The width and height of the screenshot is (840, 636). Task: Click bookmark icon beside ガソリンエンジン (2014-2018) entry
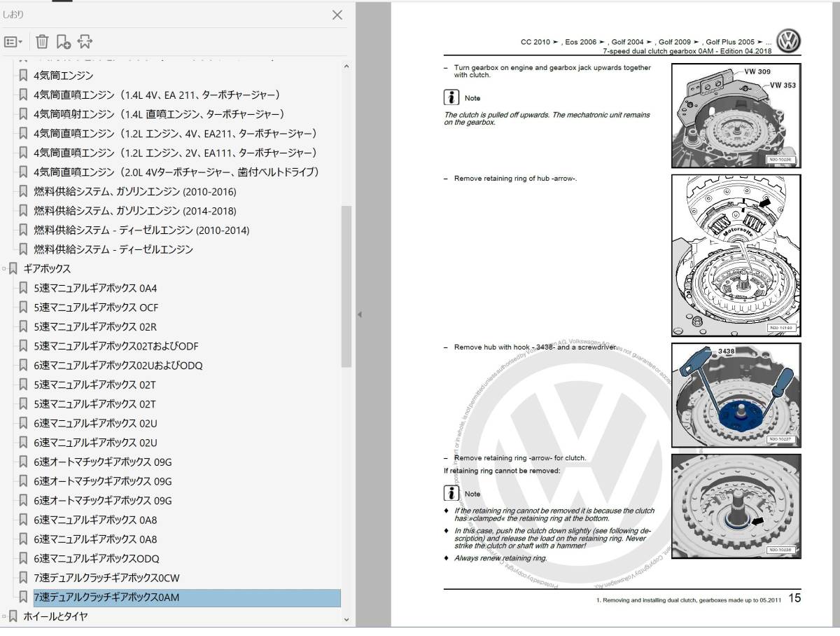pyautogui.click(x=23, y=211)
